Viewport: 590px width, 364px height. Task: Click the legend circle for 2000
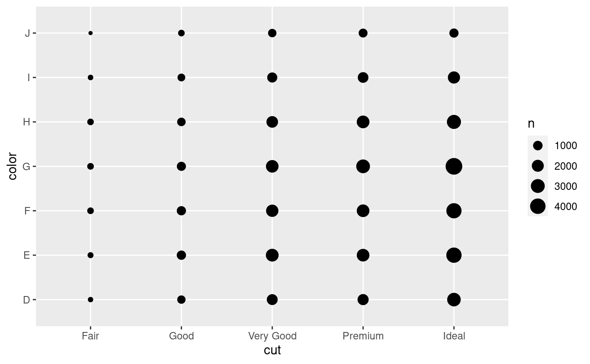pyautogui.click(x=538, y=166)
